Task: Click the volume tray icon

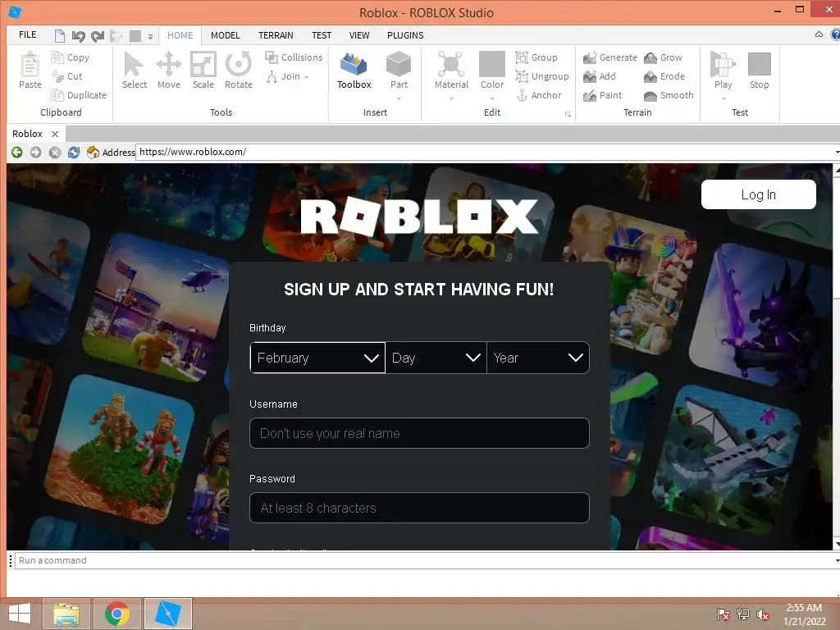Action: (x=762, y=614)
